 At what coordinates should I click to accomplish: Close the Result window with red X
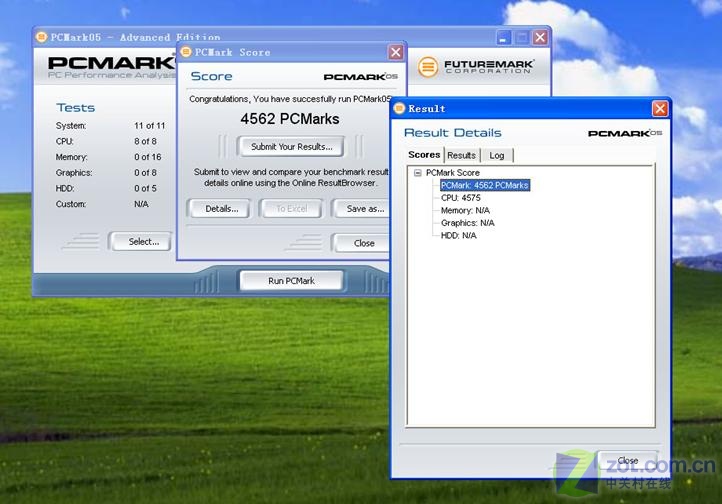(x=660, y=109)
